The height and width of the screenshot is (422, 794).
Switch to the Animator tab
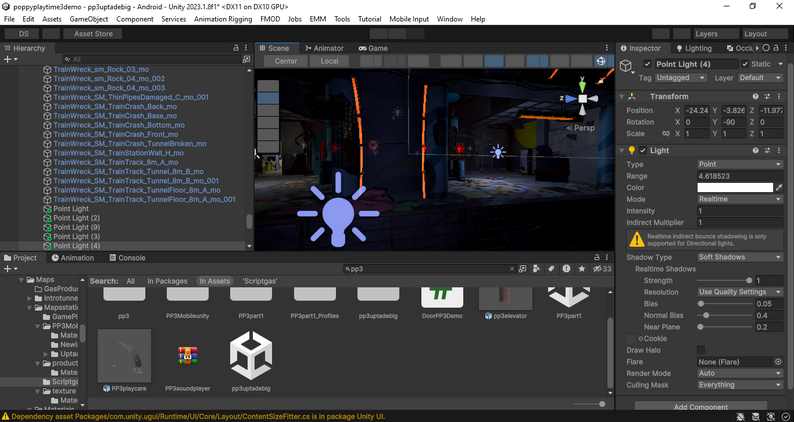click(324, 48)
